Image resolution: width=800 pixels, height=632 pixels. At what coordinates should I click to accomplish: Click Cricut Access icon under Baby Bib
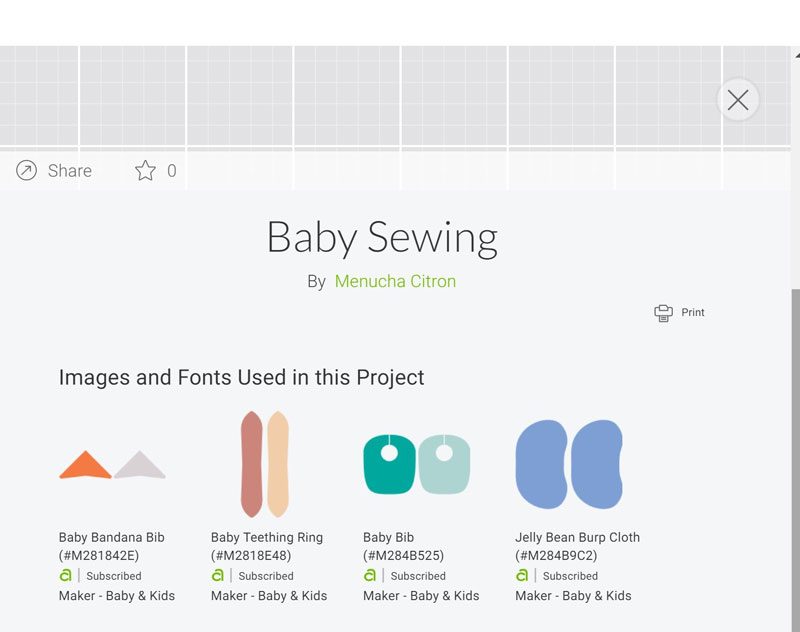click(369, 575)
